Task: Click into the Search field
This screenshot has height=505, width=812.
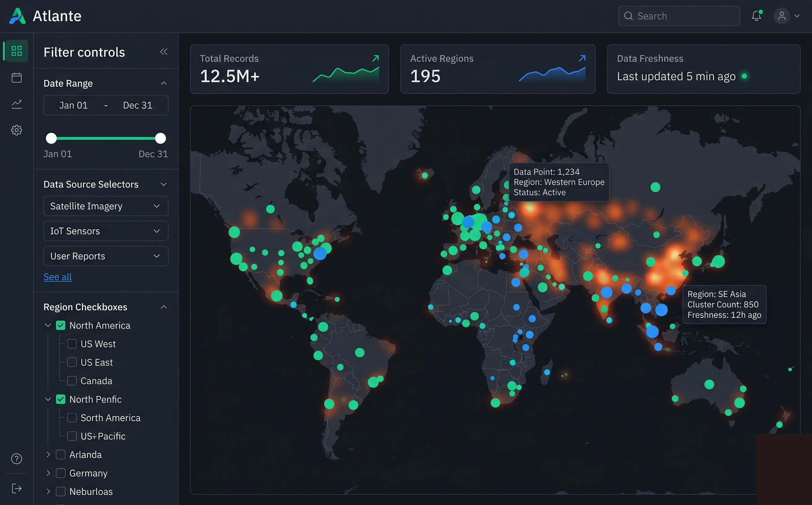Action: pyautogui.click(x=679, y=16)
